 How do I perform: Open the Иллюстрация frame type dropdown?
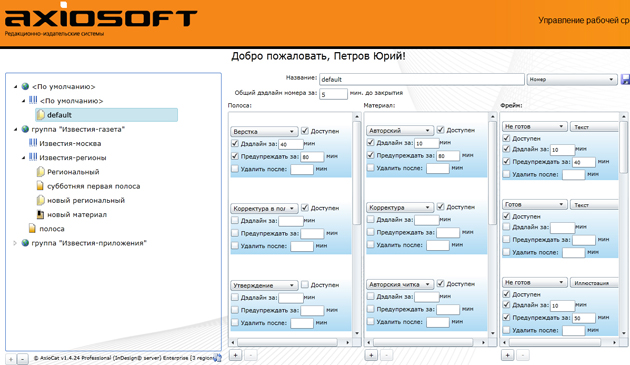pos(594,283)
